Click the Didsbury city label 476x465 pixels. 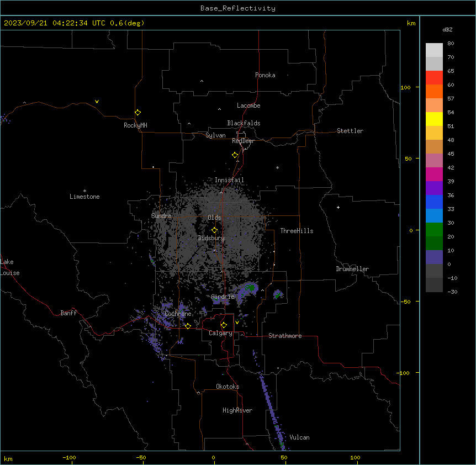pyautogui.click(x=211, y=238)
